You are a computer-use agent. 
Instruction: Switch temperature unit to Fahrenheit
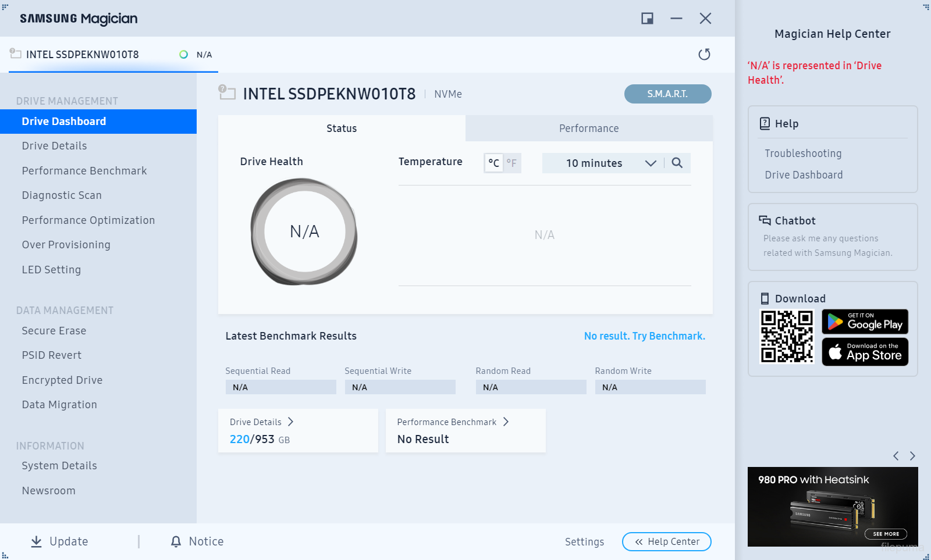coord(511,163)
